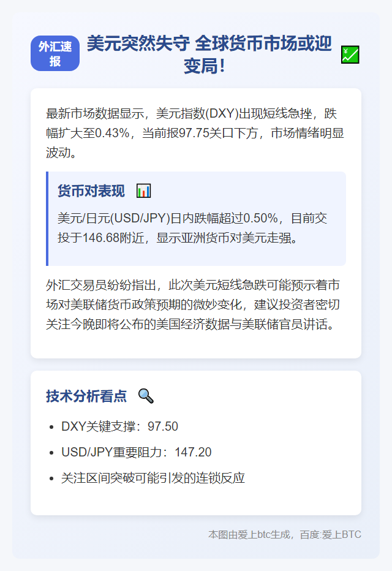Click the USD/JPY paragraph in blue quote box
392x571 pixels.
tap(192, 228)
